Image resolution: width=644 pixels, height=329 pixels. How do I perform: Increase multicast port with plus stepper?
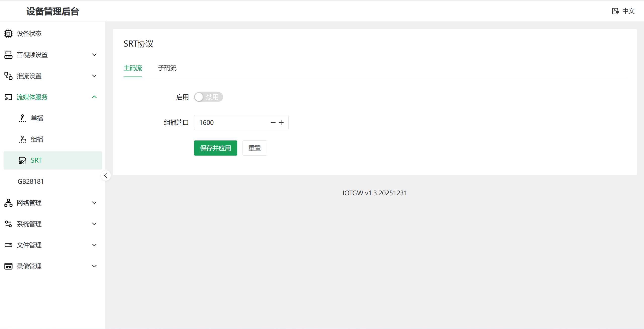pyautogui.click(x=281, y=123)
